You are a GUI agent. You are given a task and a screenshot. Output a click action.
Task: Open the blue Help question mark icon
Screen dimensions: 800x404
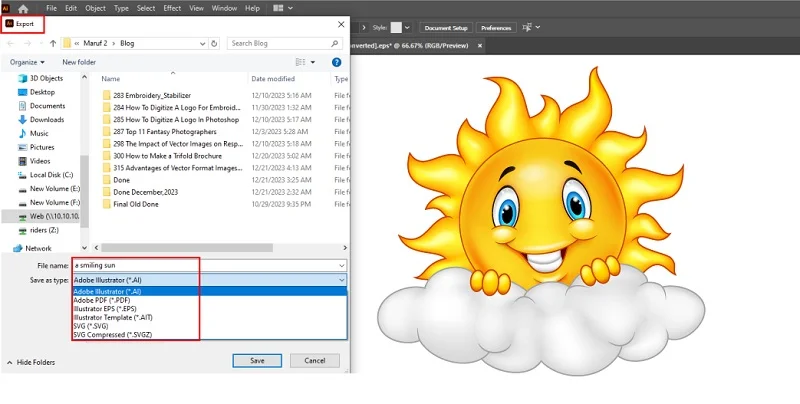pos(336,62)
